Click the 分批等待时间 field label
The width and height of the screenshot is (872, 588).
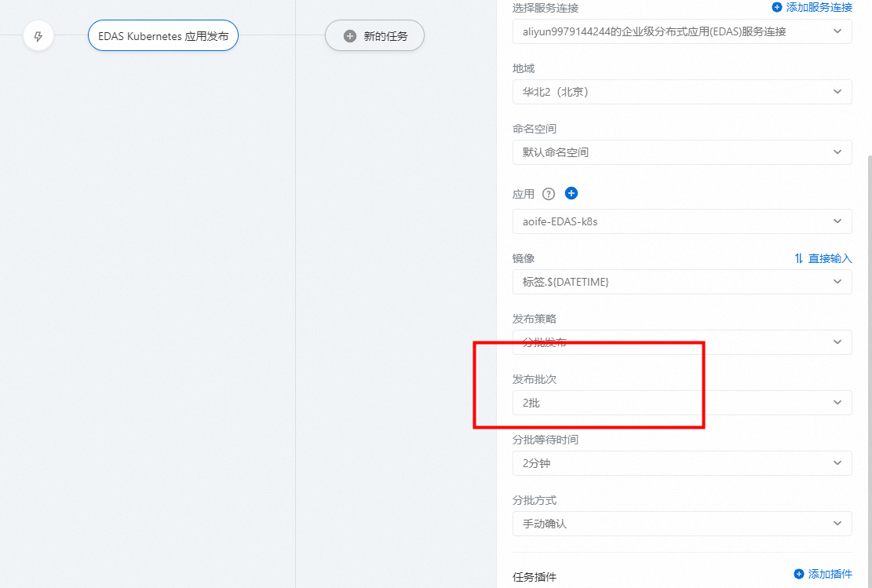(545, 440)
